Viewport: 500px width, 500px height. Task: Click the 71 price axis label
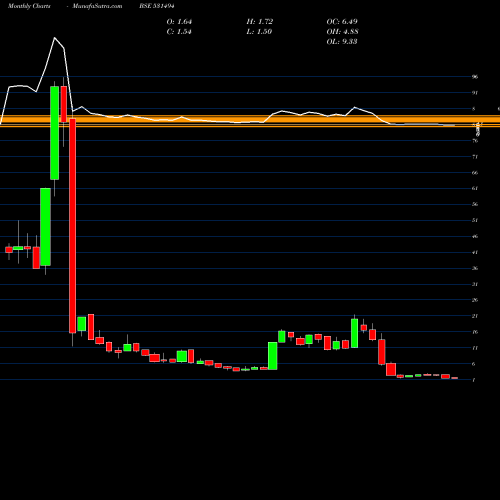coord(475,157)
